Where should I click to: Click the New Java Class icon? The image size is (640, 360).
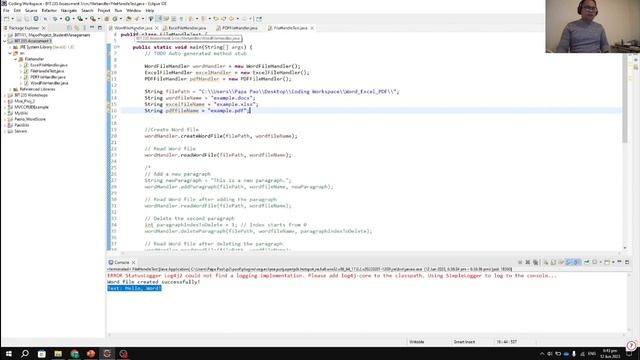point(115,19)
